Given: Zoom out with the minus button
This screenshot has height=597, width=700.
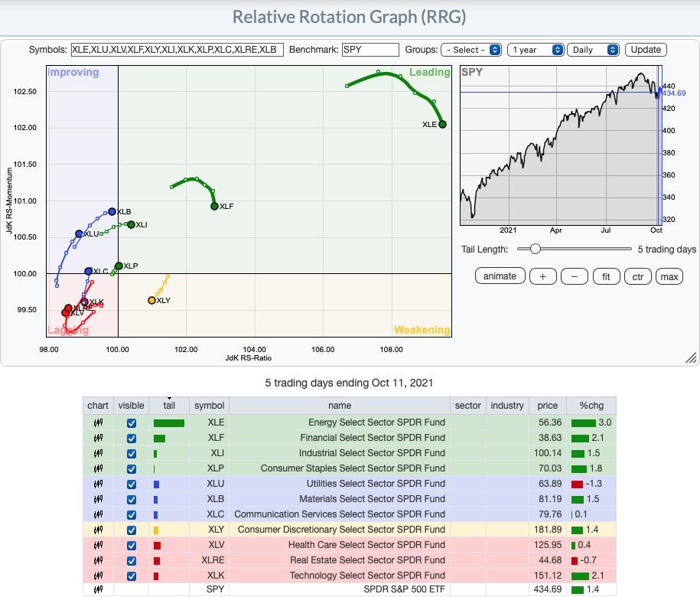Looking at the screenshot, I should pos(575,276).
